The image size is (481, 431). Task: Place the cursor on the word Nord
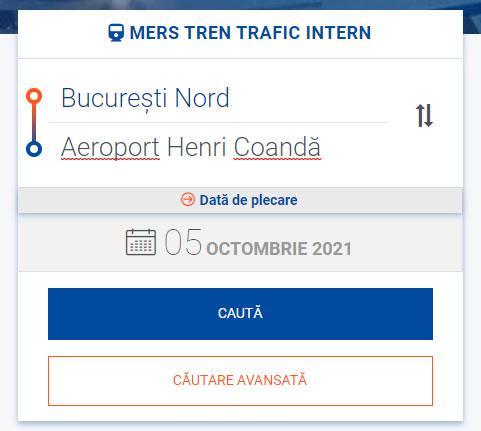(202, 98)
